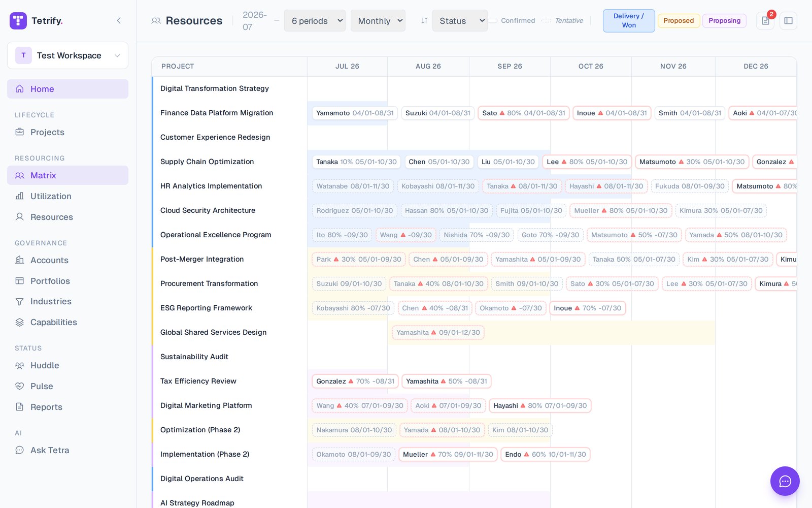Toggle the Proposing status filter
This screenshot has height=508, width=812.
coord(724,21)
